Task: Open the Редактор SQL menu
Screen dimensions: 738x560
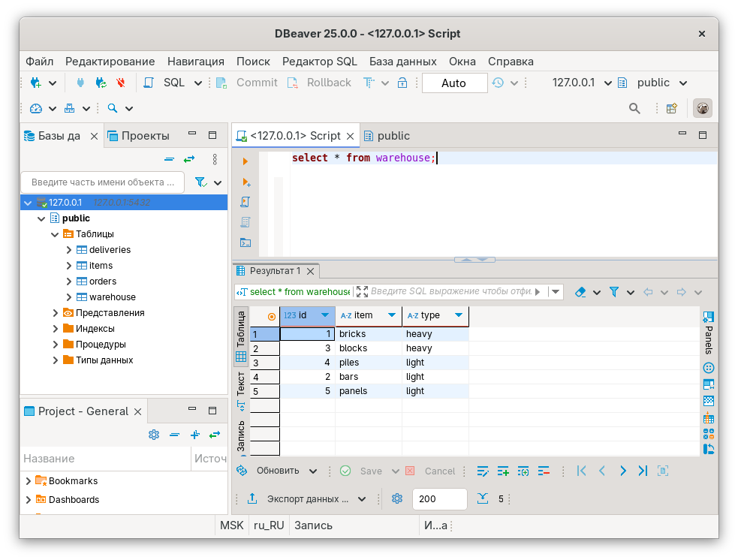Action: click(319, 62)
